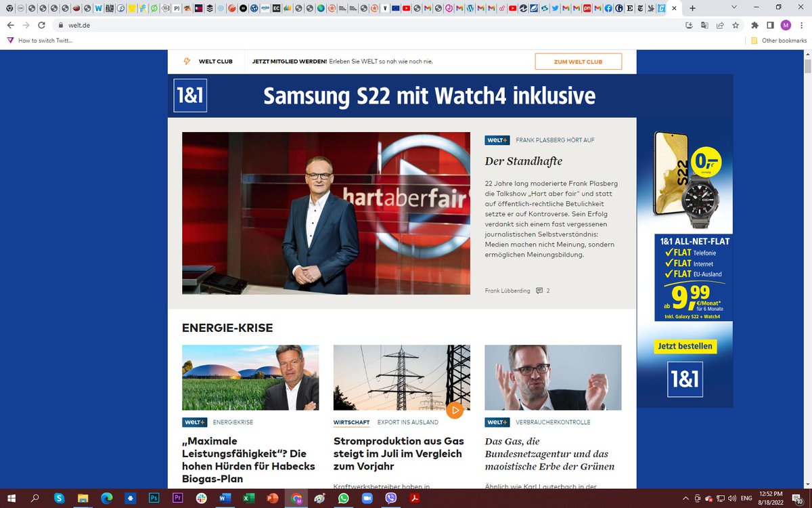Viewport: 812px width, 508px height.
Task: Launch Microsoft Edge from taskbar
Action: click(106, 498)
